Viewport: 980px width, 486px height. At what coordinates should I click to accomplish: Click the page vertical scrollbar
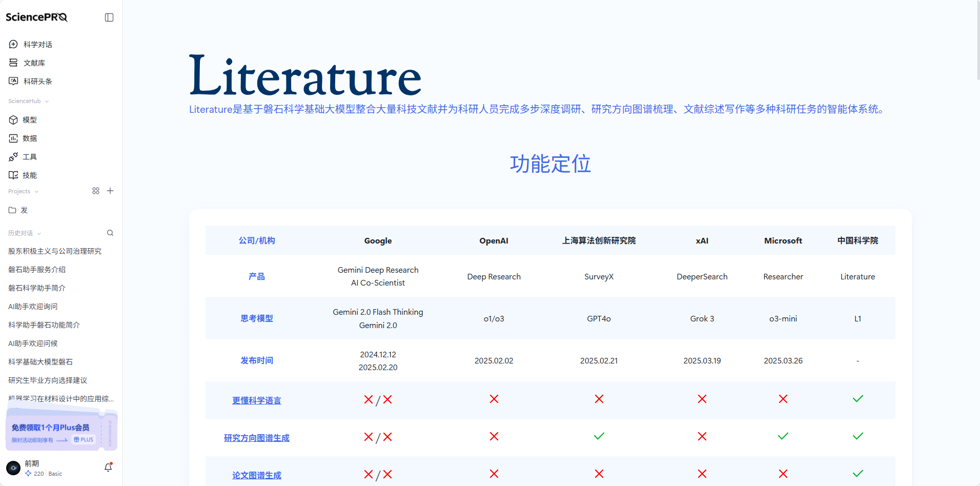point(977,41)
